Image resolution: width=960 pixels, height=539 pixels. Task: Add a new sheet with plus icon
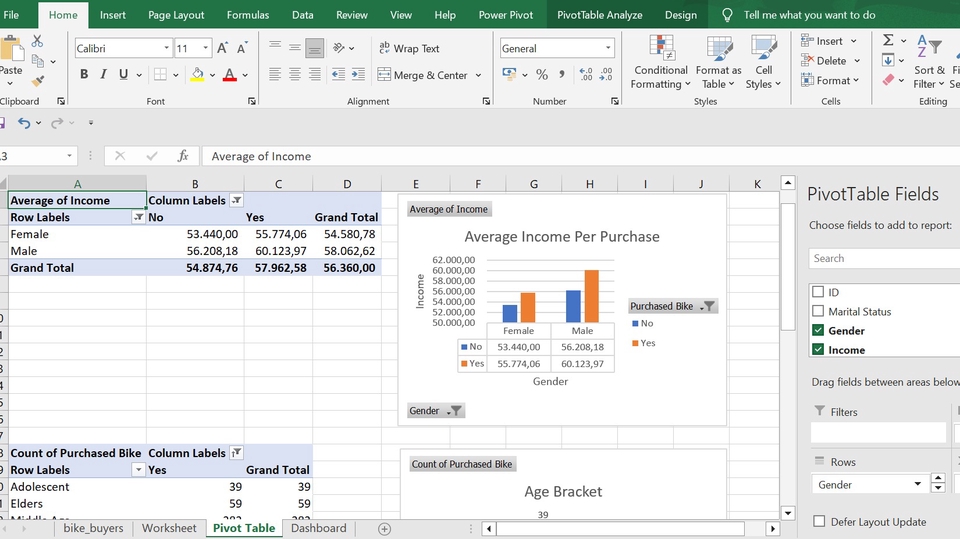click(384, 529)
